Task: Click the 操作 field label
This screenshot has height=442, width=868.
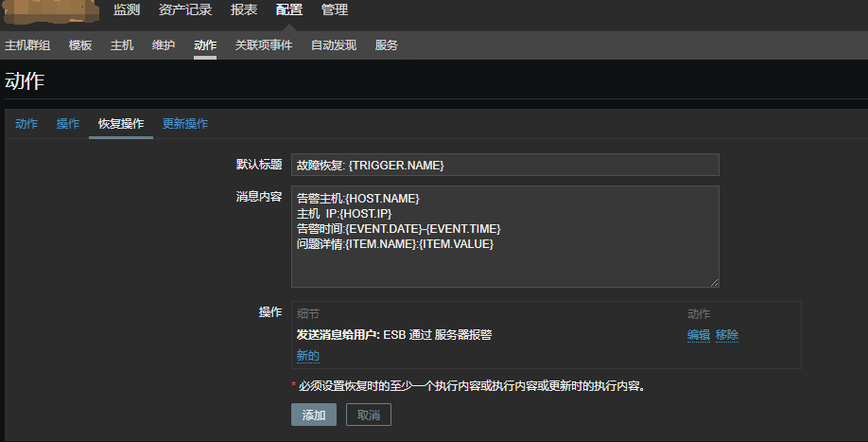Action: point(270,312)
